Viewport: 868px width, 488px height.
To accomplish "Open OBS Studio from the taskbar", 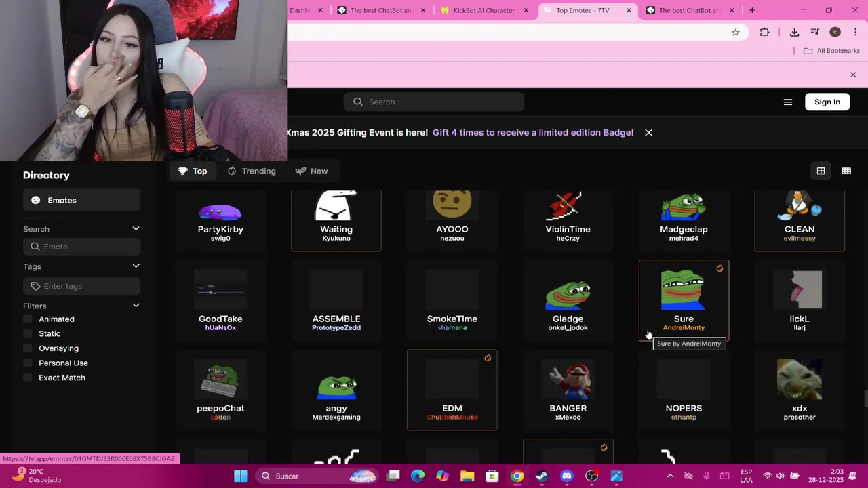I will coord(591,476).
